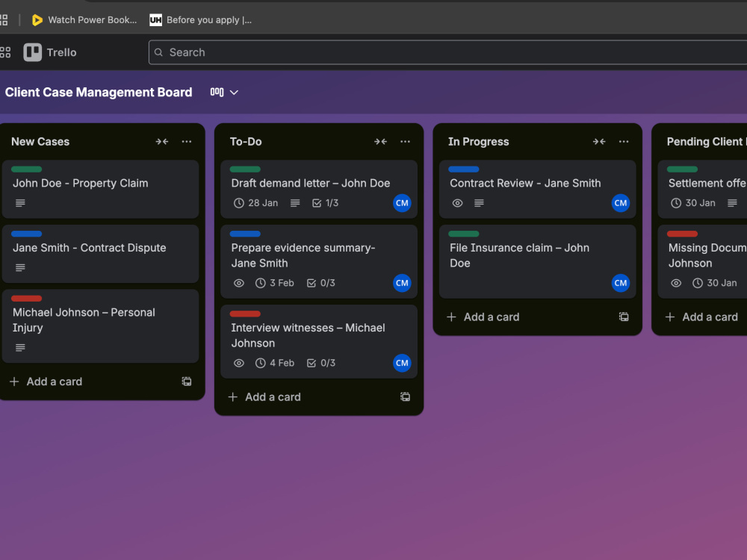
Task: Create from template in To-Do list
Action: click(405, 396)
